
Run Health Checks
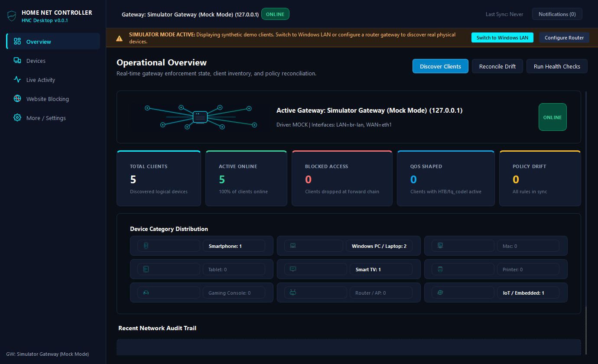click(557, 66)
